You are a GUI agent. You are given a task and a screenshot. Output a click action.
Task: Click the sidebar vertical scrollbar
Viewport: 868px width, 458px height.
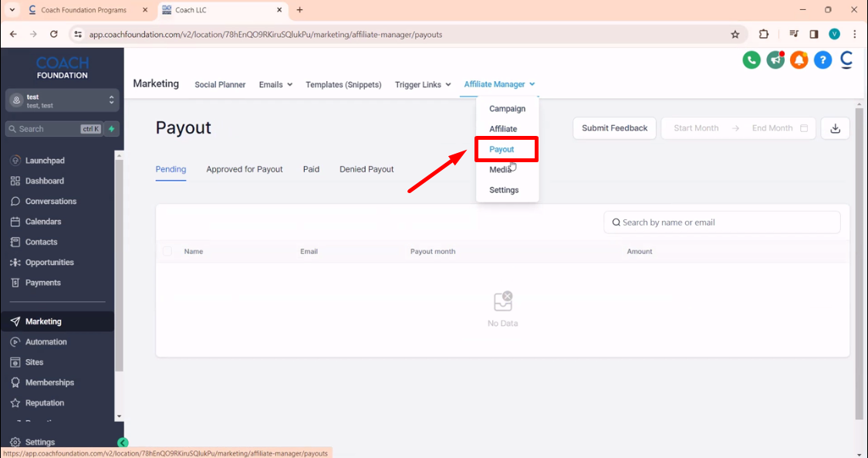point(119,266)
